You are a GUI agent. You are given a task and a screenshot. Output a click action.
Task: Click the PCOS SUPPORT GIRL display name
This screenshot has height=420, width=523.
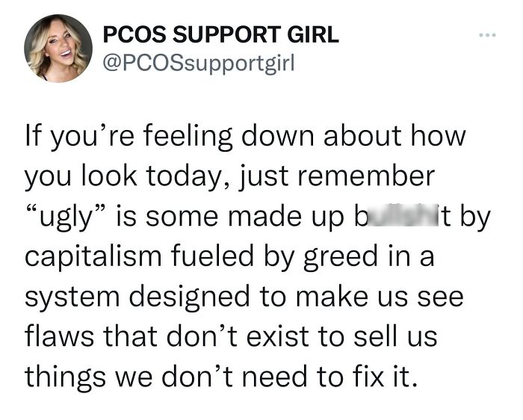coord(221,34)
